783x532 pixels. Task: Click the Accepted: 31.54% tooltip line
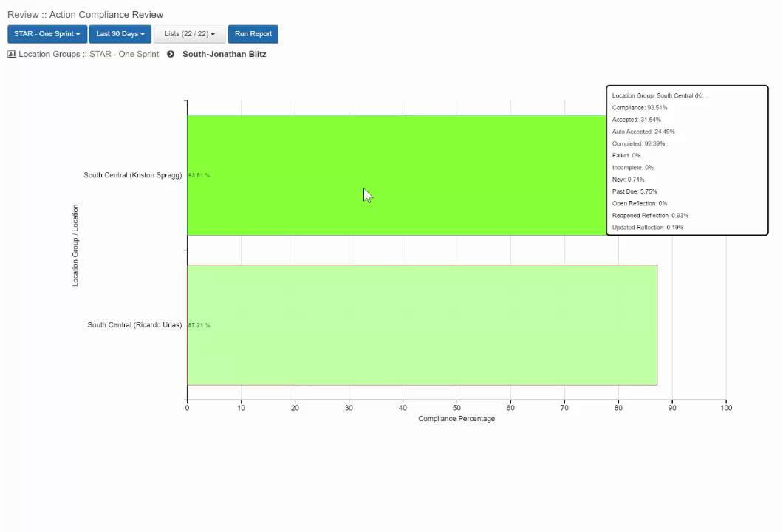coord(637,120)
